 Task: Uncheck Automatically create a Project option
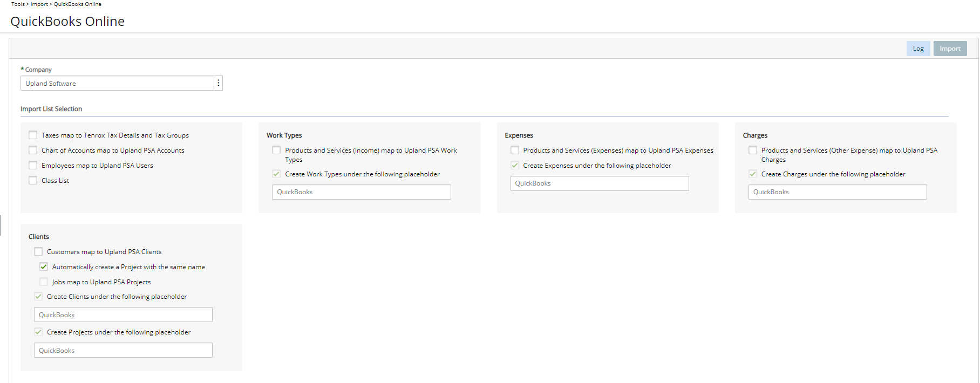click(x=44, y=266)
